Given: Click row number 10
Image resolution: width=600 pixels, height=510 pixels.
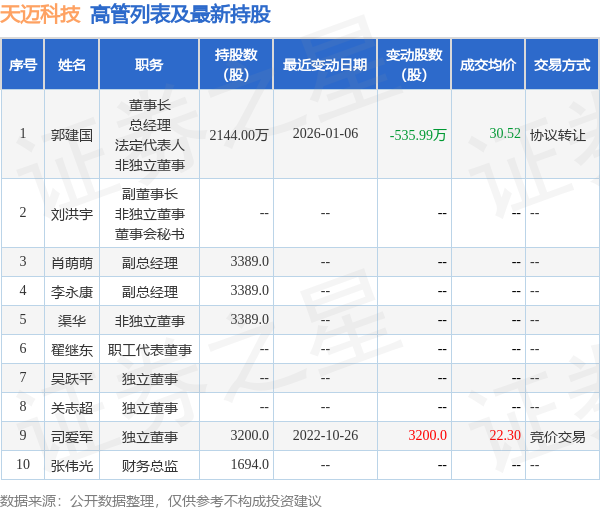Looking at the screenshot, I should pos(23,464).
